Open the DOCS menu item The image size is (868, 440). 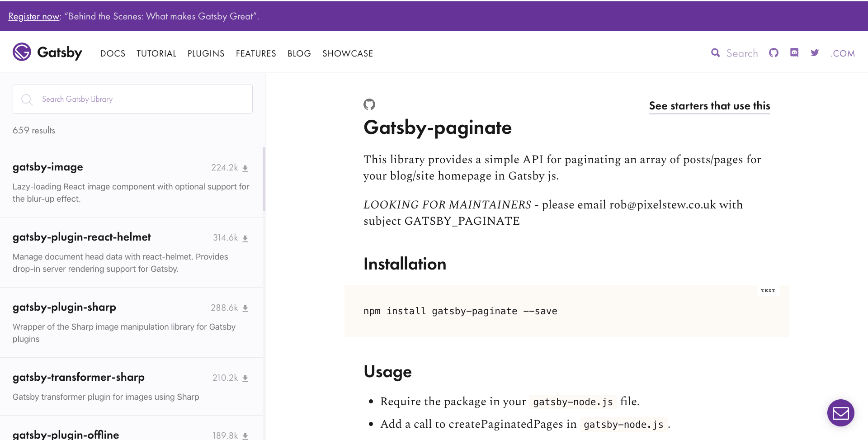point(113,53)
